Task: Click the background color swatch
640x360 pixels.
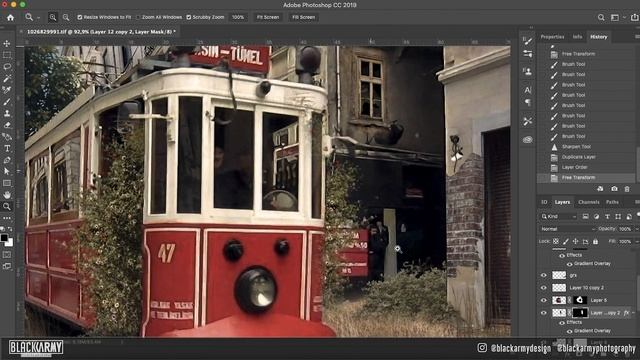Action: tap(10, 243)
